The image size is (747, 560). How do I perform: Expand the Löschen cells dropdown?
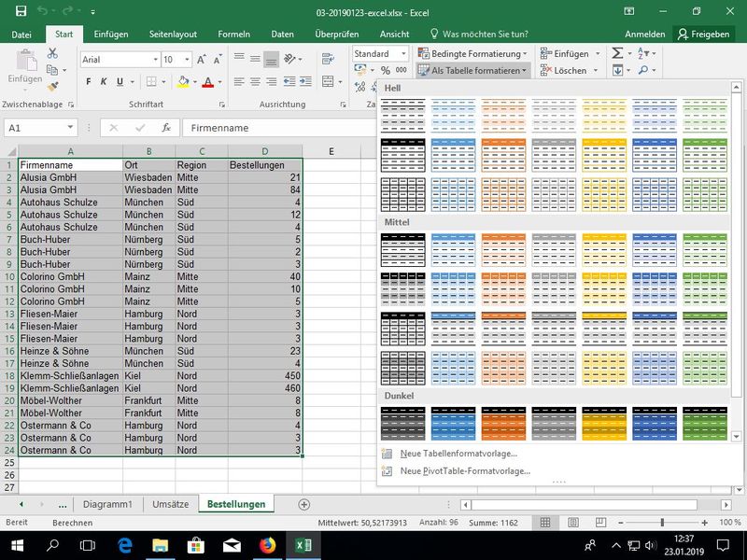(x=596, y=71)
